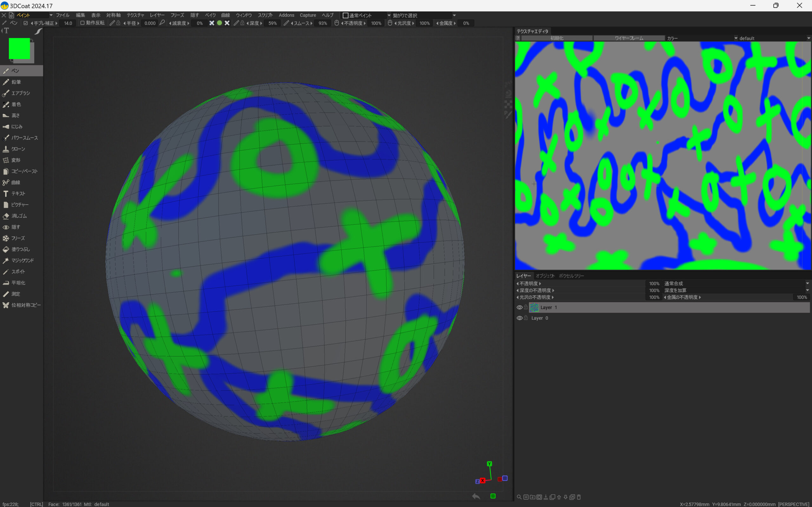Image resolution: width=812 pixels, height=507 pixels.
Task: Switch to the オブジェクト tab
Action: (x=545, y=276)
